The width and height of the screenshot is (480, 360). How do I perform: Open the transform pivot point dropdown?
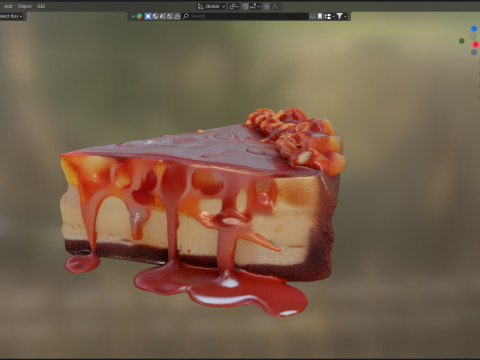[234, 6]
